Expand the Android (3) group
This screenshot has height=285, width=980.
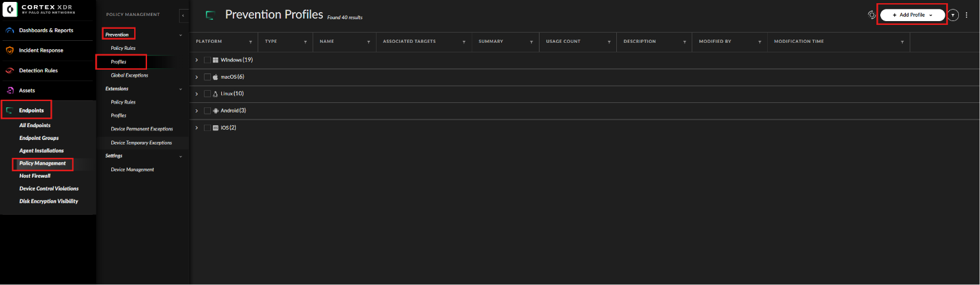click(197, 111)
